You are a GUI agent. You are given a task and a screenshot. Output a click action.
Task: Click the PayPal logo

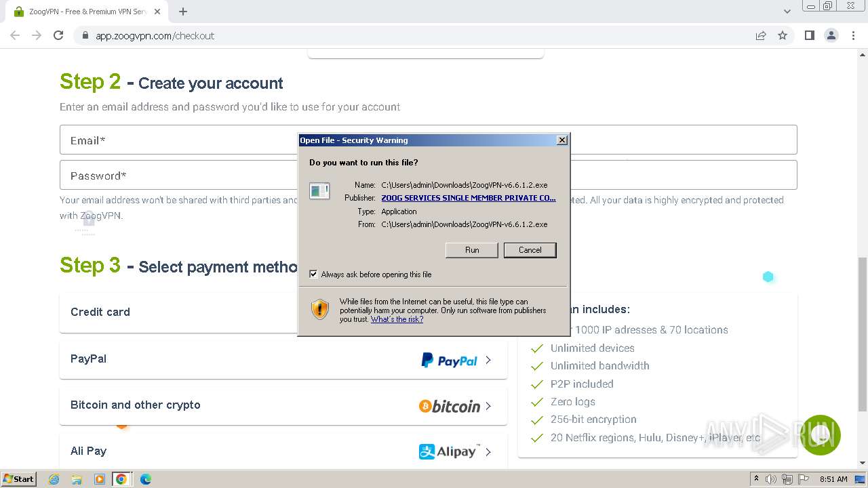tap(449, 361)
